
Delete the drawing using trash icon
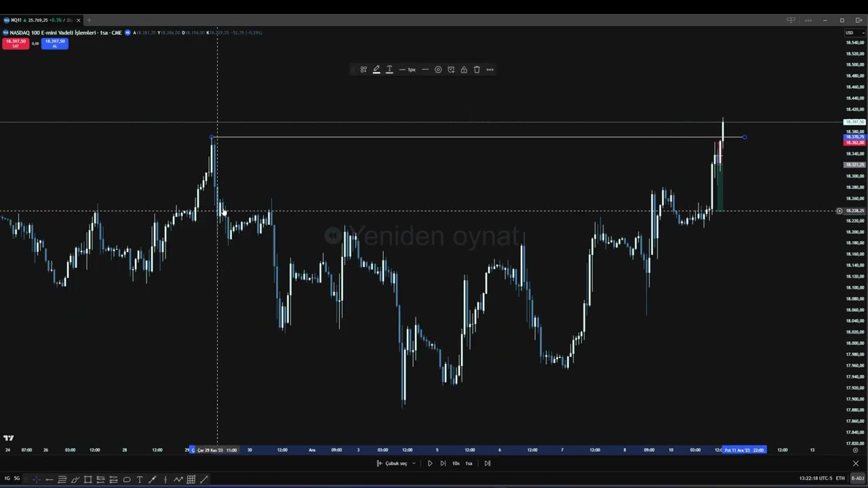coord(477,70)
